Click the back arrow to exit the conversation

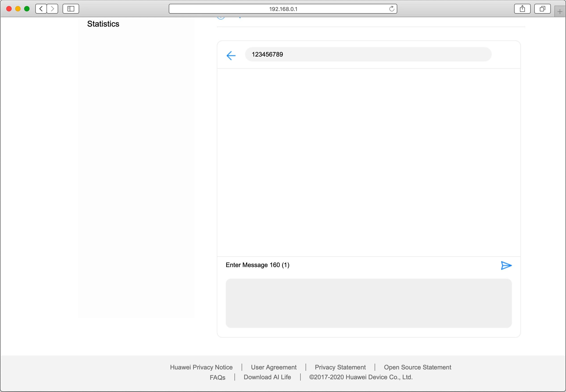click(x=230, y=55)
